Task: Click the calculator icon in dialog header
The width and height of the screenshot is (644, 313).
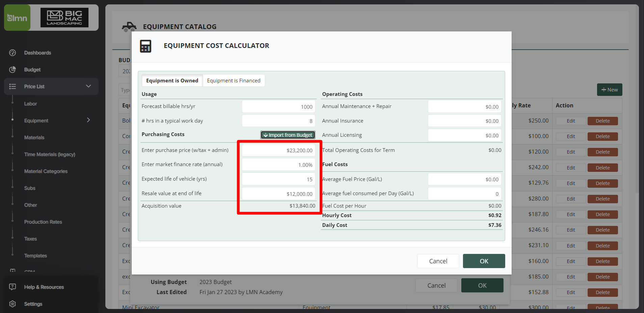Action: click(146, 46)
